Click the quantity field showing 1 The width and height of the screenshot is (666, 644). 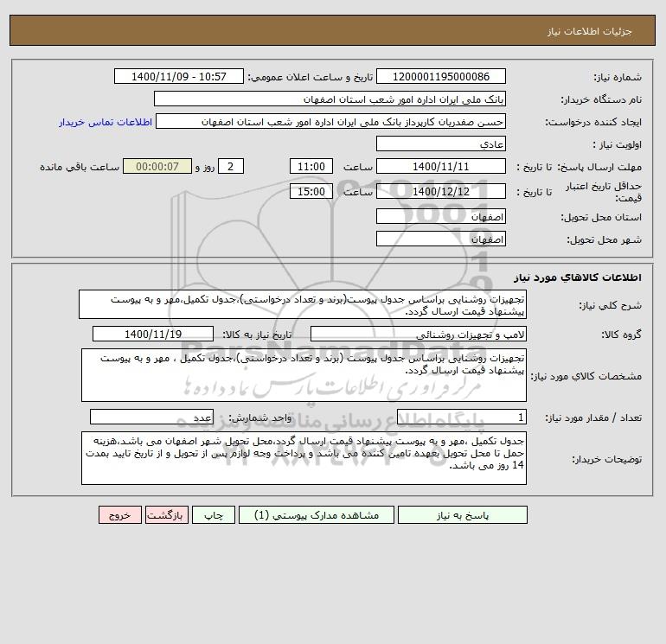pyautogui.click(x=462, y=417)
